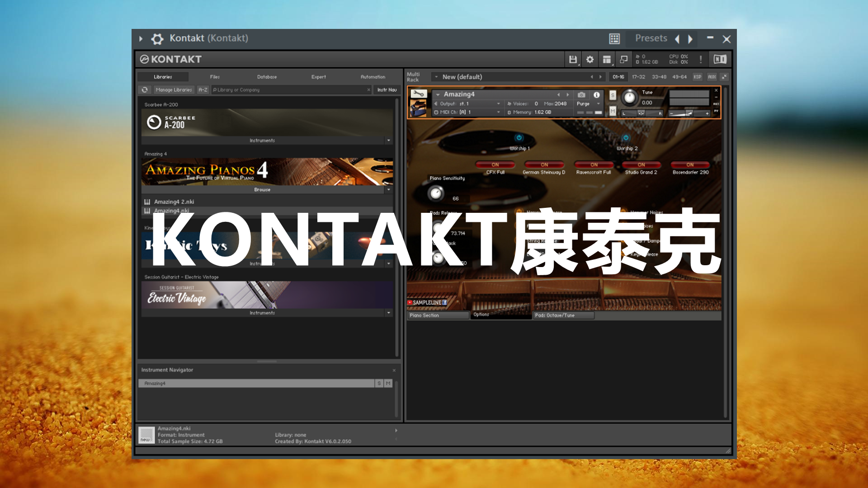
Task: Switch to the Expert tab
Action: (x=319, y=77)
